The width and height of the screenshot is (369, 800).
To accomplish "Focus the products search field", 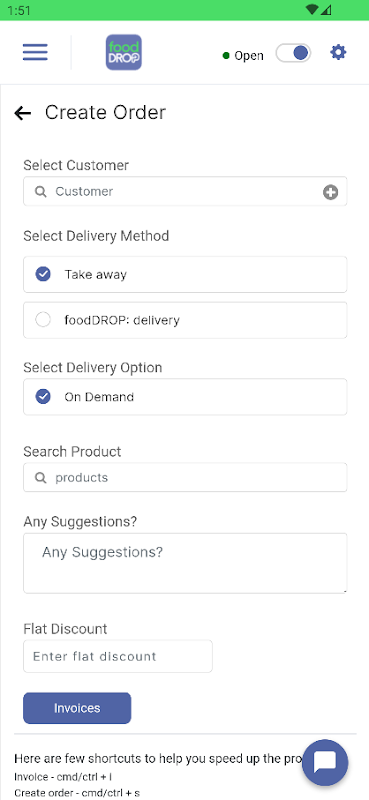I will coord(185,477).
